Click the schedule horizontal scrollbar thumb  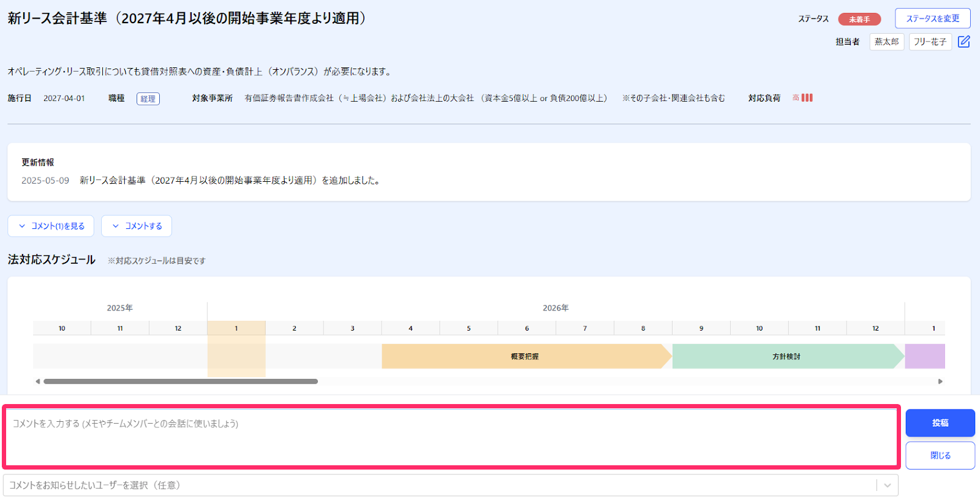[181, 381]
